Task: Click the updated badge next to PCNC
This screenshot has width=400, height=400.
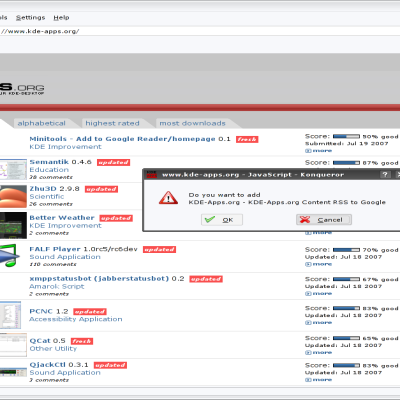Action: pos(90,312)
